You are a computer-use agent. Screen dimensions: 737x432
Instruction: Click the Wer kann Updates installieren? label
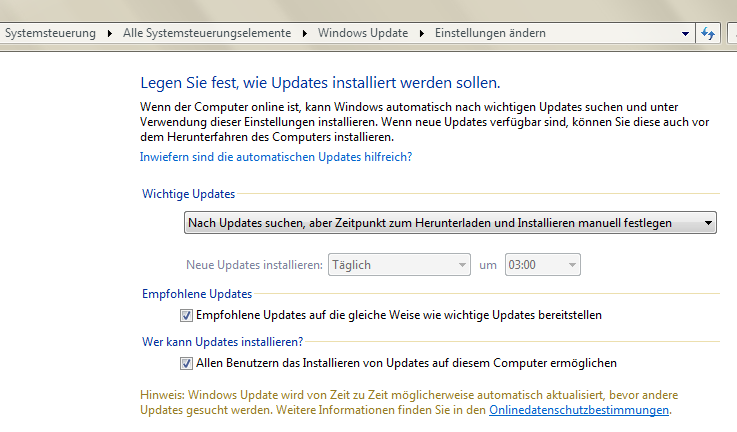click(223, 342)
